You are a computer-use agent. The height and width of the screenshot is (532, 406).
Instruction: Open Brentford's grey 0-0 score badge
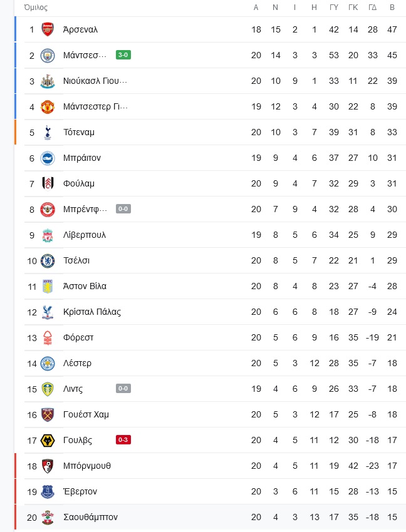[123, 208]
